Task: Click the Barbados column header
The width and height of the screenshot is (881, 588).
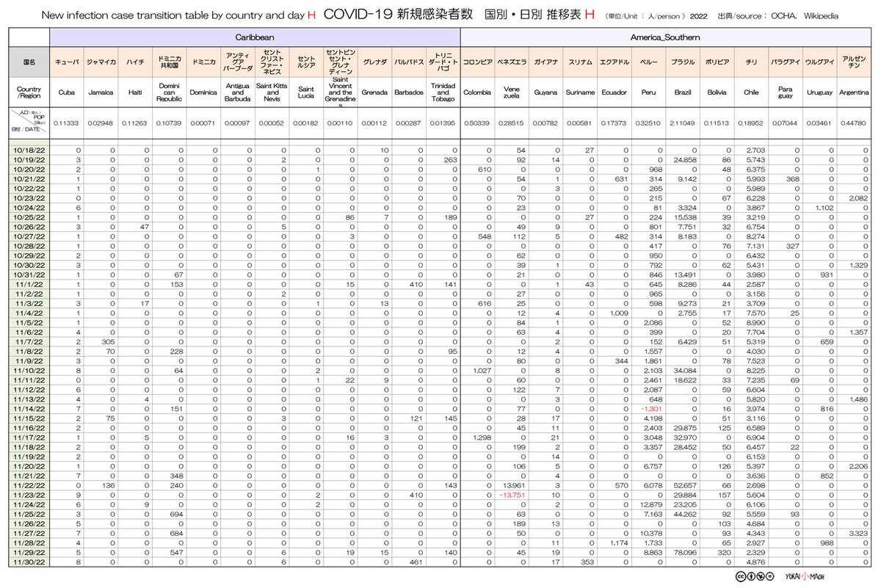Action: (408, 93)
